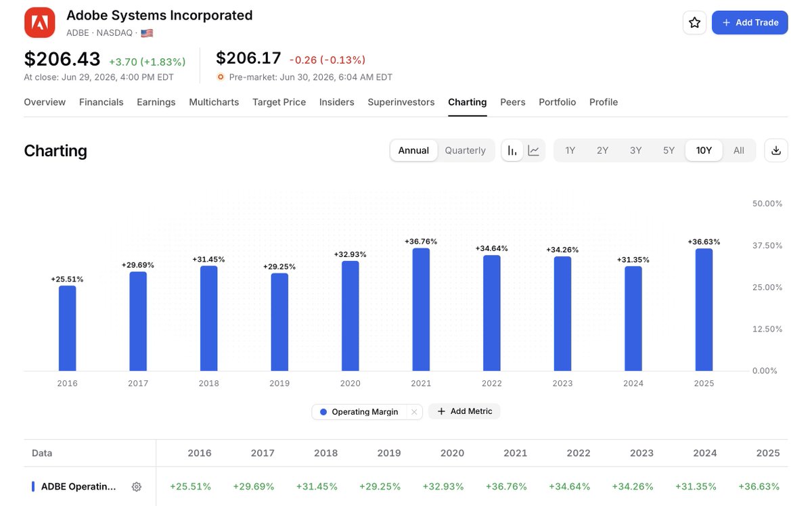Viewport: 812px width, 506px height.
Task: Star Adobe to add to watchlist
Action: [x=694, y=22]
